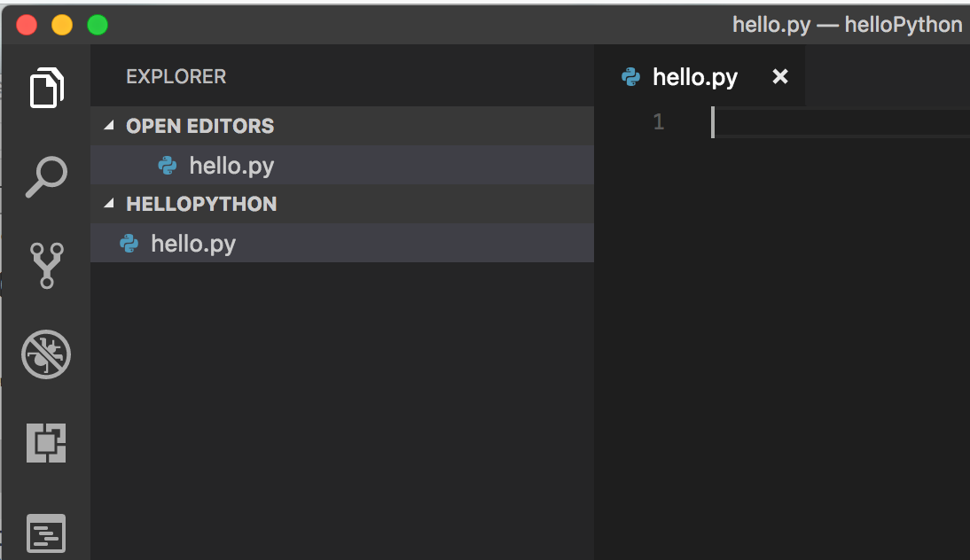The height and width of the screenshot is (560, 970).
Task: Collapse the OPEN EDITORS section arrow
Action: click(109, 126)
